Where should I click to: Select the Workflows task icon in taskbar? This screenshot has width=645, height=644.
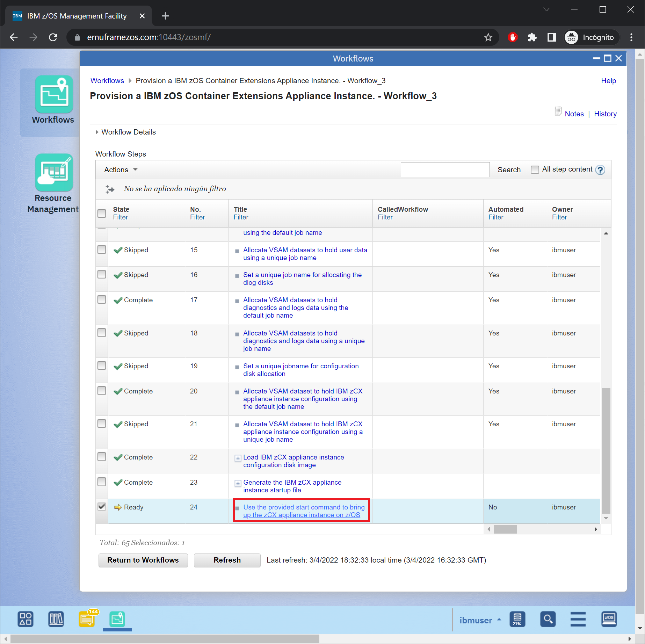(117, 619)
